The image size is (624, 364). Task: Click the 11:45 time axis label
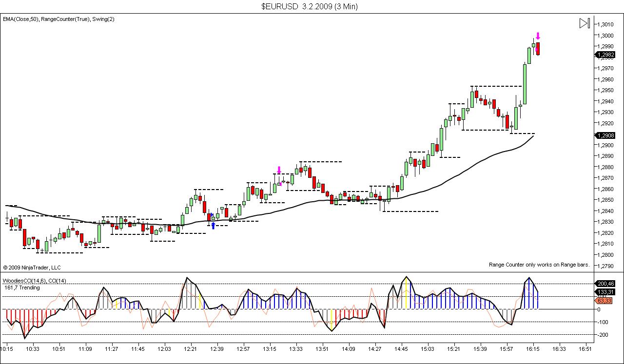[138, 349]
